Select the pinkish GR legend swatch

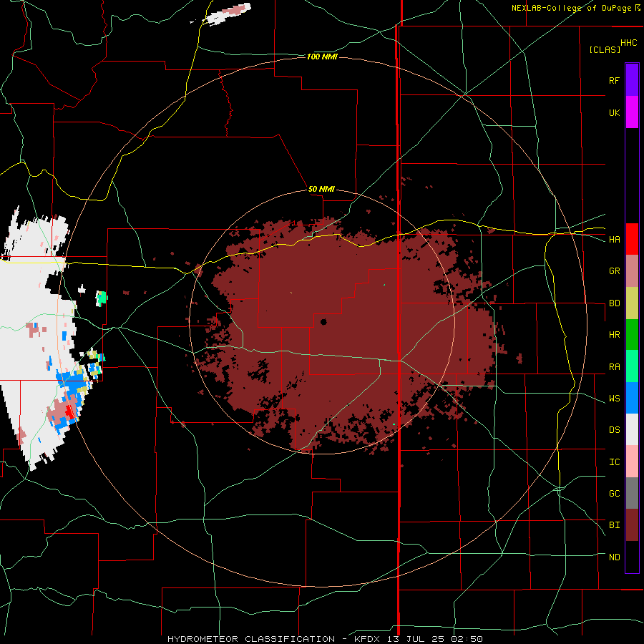click(632, 271)
